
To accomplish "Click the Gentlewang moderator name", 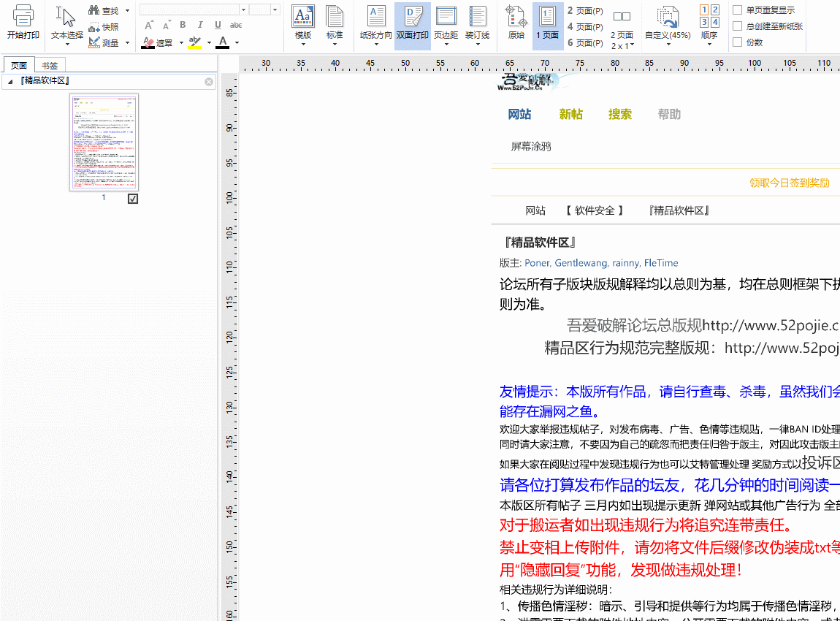I will click(x=581, y=263).
